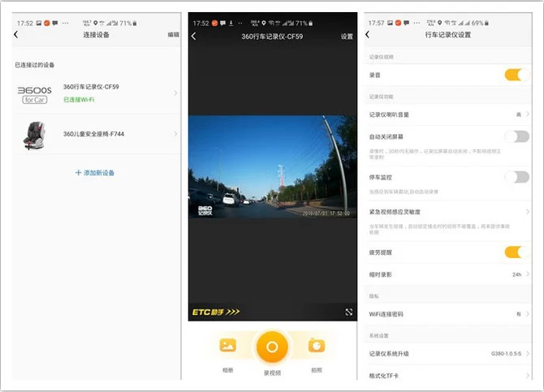Turn on 停车监控 parking monitor switch
The image size is (544, 392).
click(516, 177)
